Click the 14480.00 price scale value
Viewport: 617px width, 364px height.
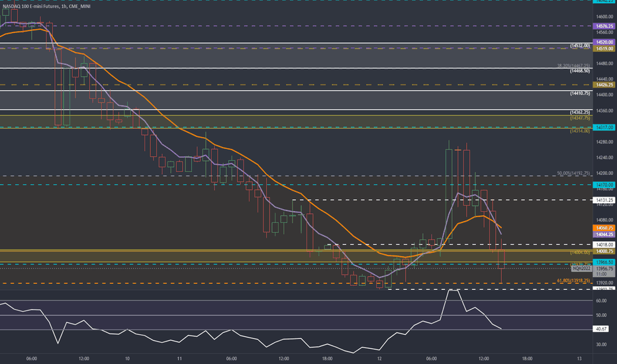click(x=604, y=64)
